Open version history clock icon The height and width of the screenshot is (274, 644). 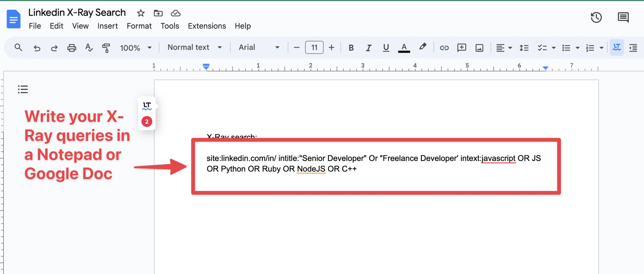[x=596, y=18]
